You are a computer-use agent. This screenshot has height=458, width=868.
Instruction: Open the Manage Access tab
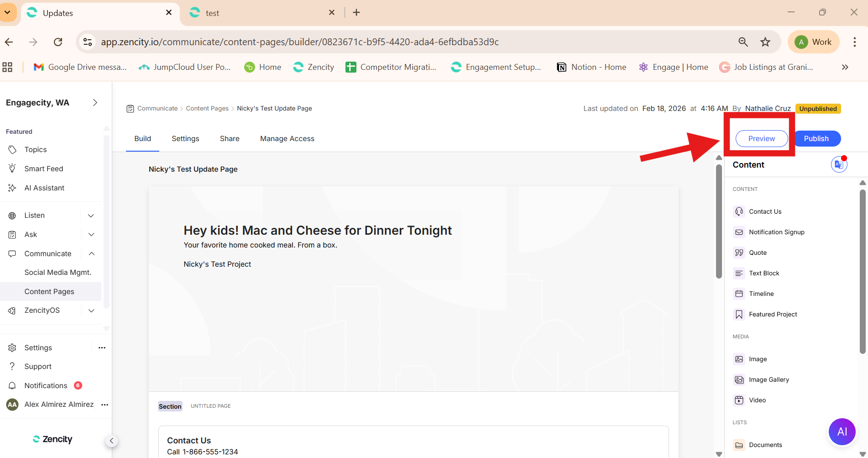coord(287,138)
